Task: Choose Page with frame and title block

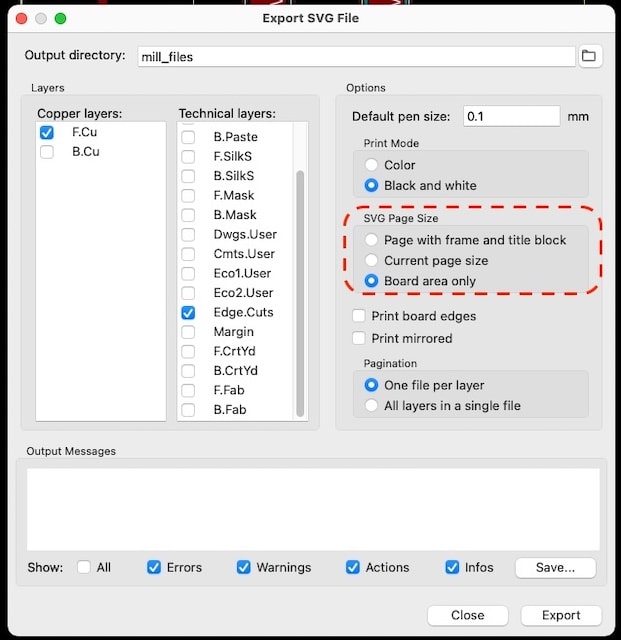Action: (371, 240)
